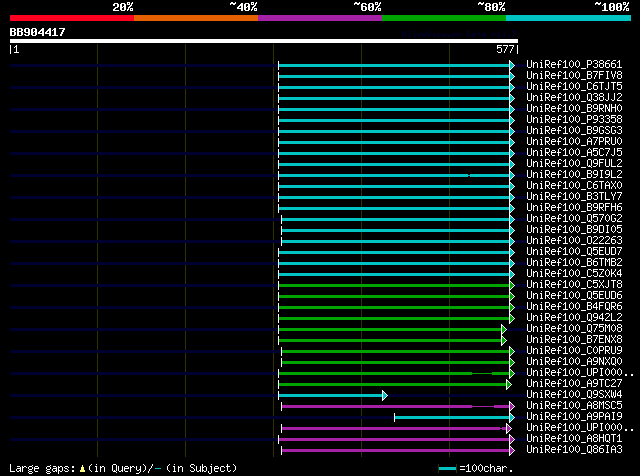Click the white BB904417 query sequence bar

tap(264, 41)
